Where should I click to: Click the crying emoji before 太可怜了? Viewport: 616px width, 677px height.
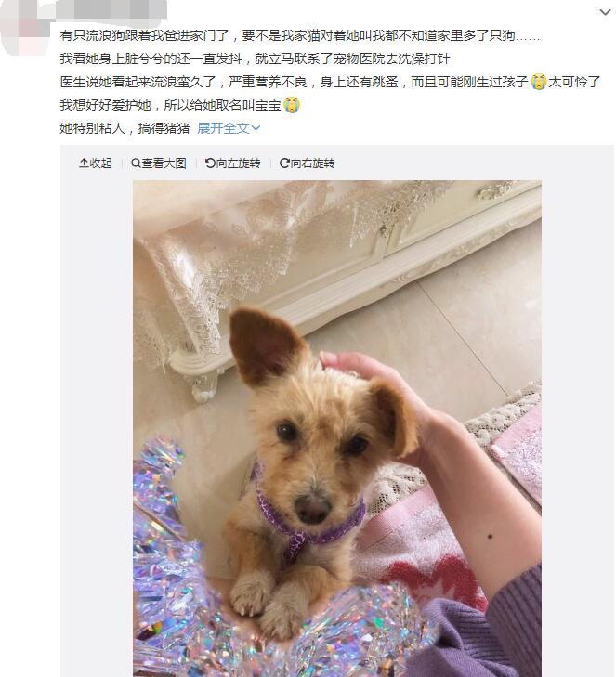(538, 82)
